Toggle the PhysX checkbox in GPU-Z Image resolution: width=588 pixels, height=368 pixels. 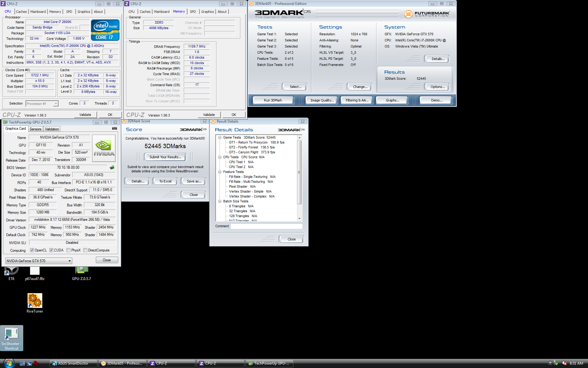(69, 250)
